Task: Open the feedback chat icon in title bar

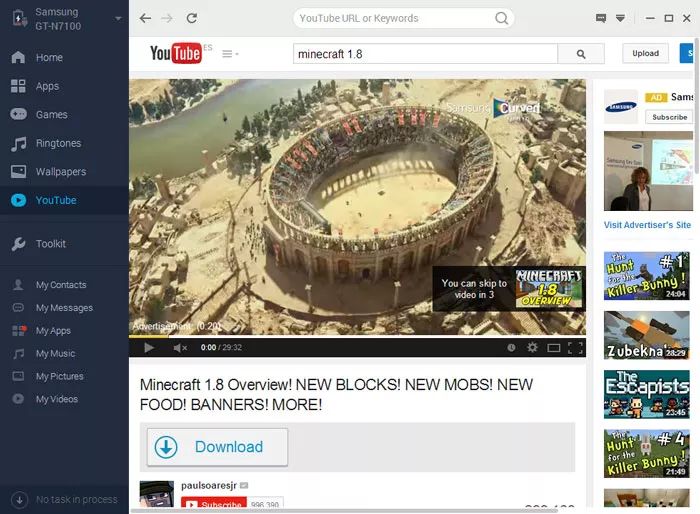Action: tap(601, 18)
